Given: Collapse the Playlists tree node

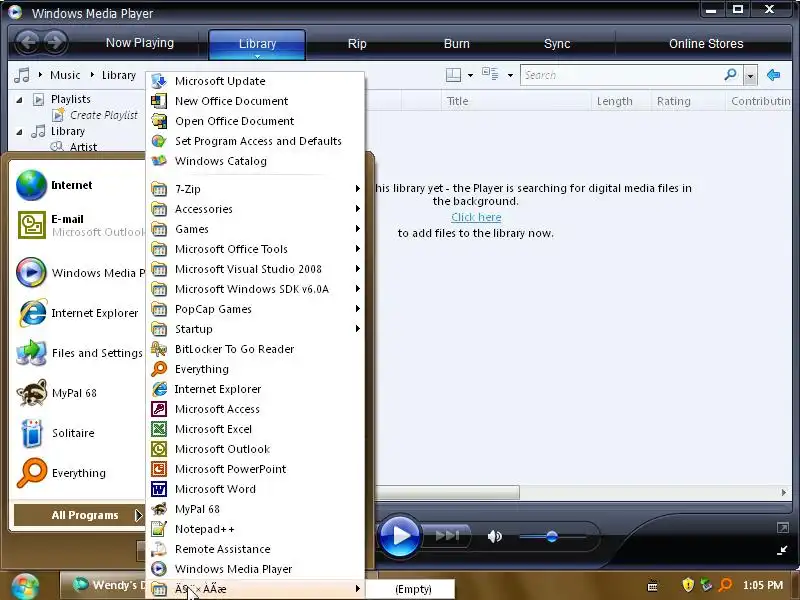Looking at the screenshot, I should 19,100.
